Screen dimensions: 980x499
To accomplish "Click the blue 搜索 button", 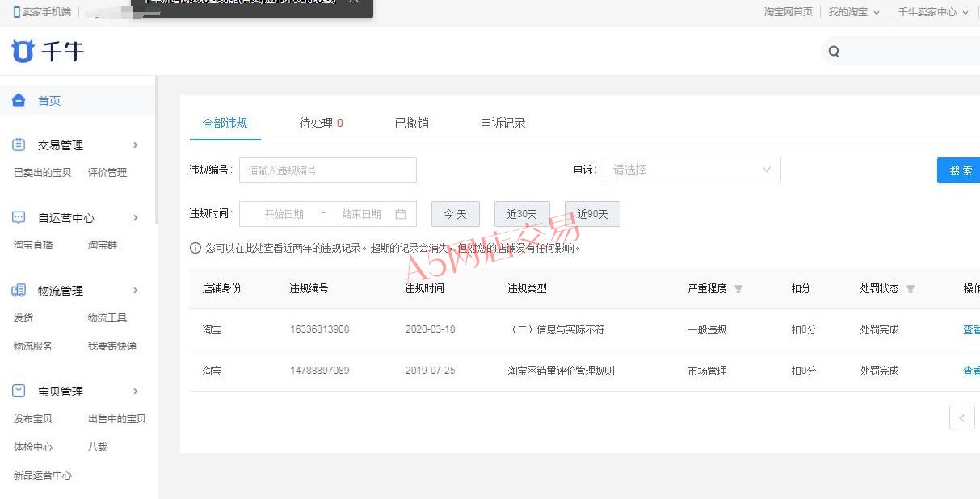I will pyautogui.click(x=960, y=170).
